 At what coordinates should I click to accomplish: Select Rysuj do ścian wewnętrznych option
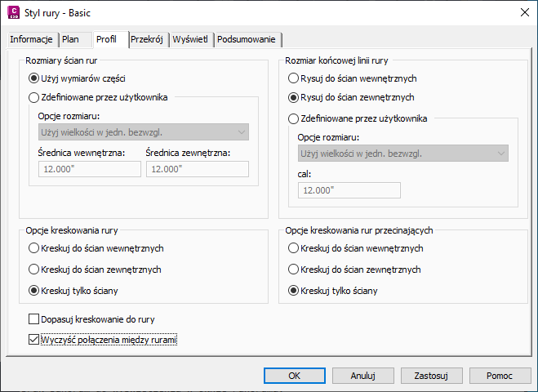(294, 78)
